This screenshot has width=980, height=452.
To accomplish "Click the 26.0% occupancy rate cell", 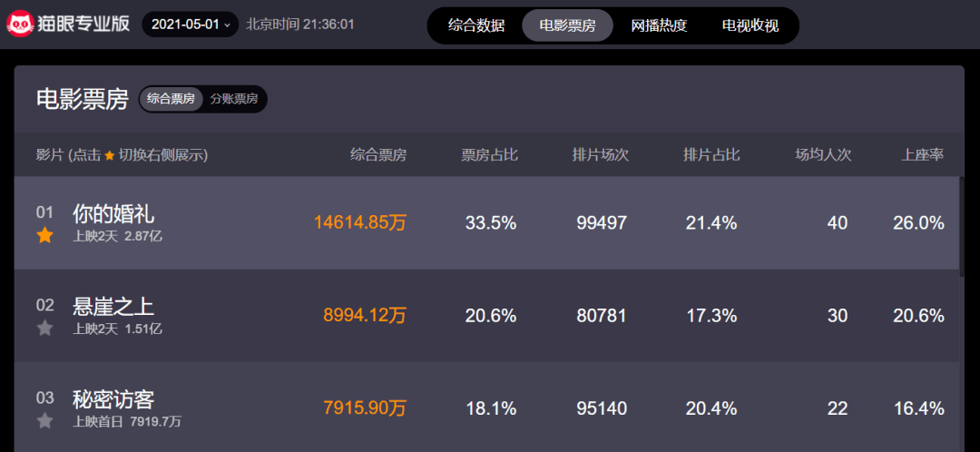I will 918,222.
